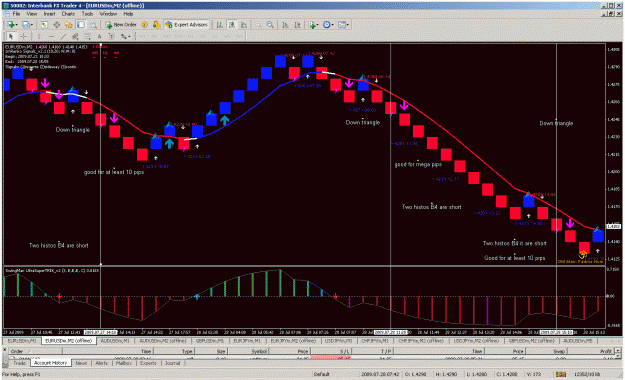Click the connection status bars indicator

click(x=561, y=374)
